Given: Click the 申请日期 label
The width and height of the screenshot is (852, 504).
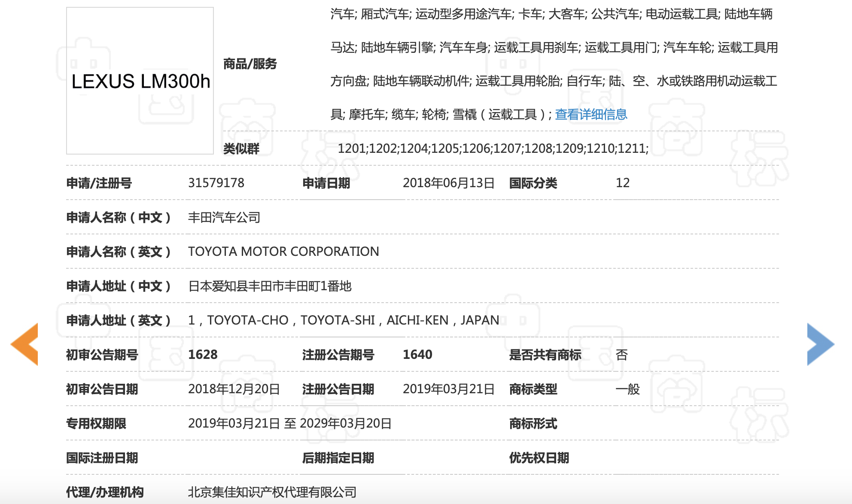Looking at the screenshot, I should pos(326,183).
